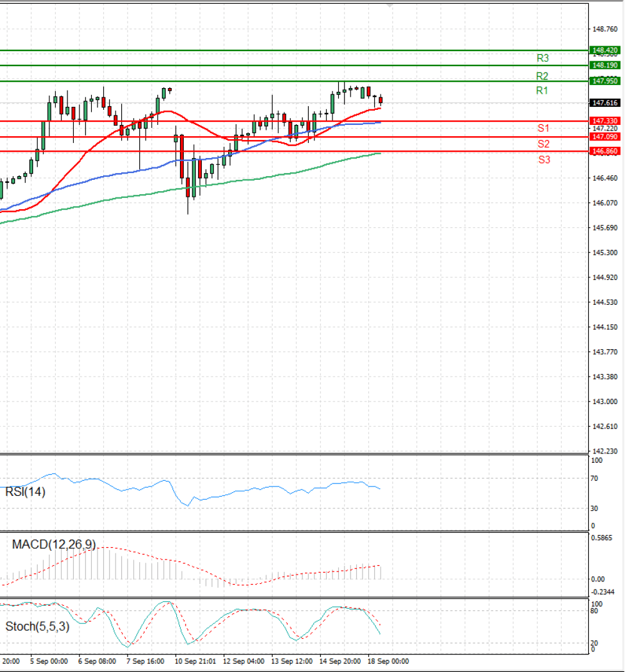Click the R1 resistance label
This screenshot has height=672, width=625.
click(x=542, y=91)
